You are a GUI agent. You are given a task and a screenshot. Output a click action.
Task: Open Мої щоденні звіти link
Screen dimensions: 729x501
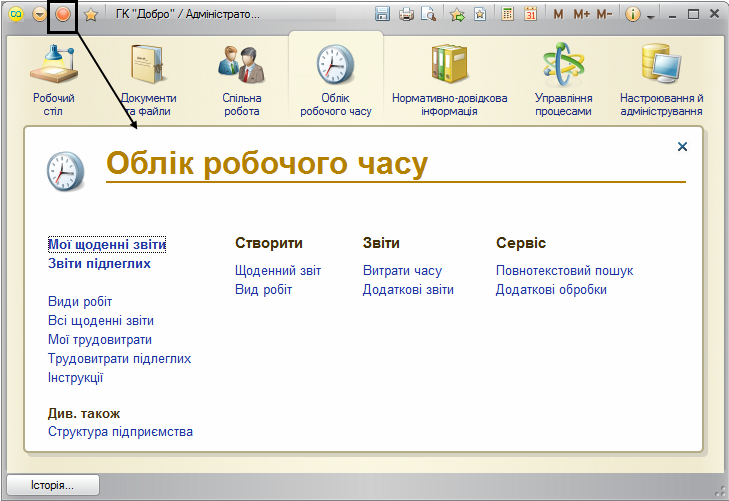107,244
